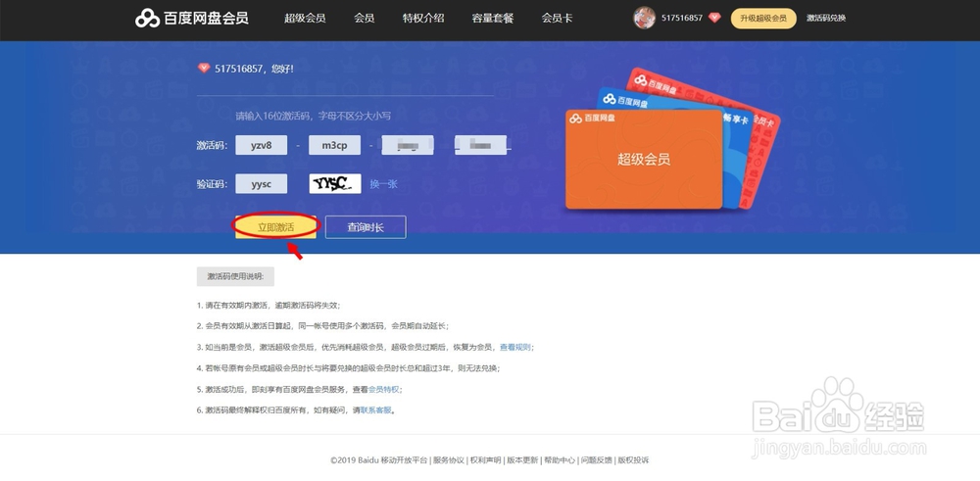Click the orange 超级会员 card image

pos(644,160)
